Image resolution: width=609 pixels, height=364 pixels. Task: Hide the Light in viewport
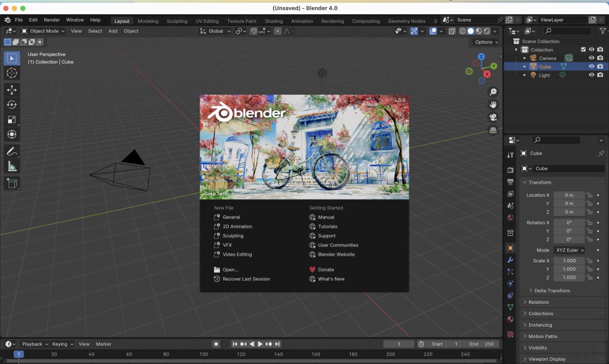[x=592, y=75]
